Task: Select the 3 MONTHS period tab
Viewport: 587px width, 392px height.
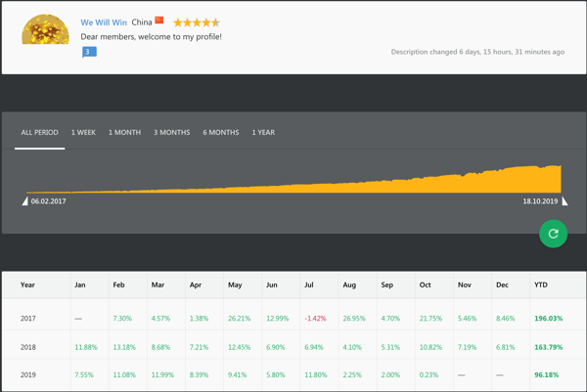Action: [171, 132]
